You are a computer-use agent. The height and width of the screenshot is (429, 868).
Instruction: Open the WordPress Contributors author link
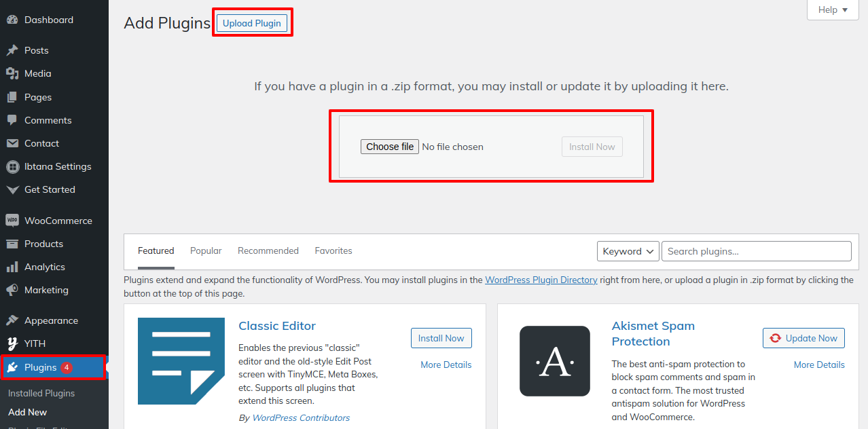[301, 417]
